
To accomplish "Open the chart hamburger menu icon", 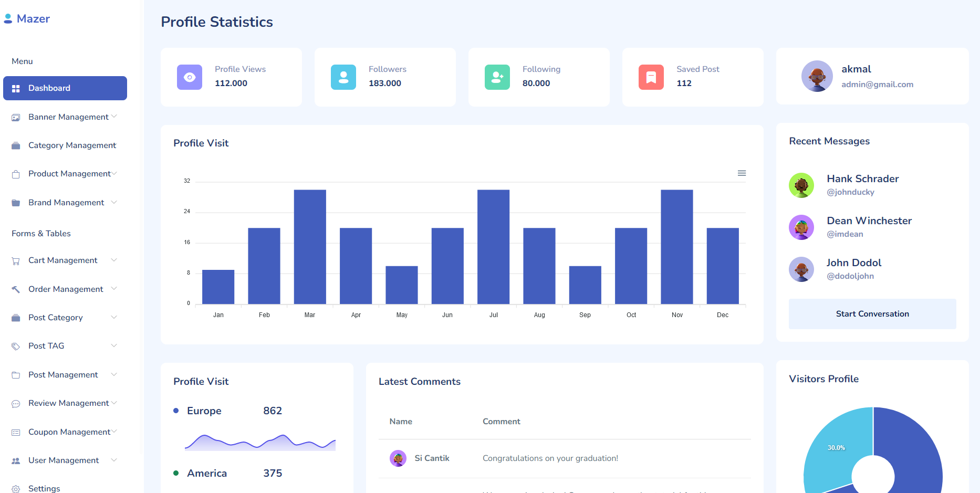I will click(x=742, y=173).
